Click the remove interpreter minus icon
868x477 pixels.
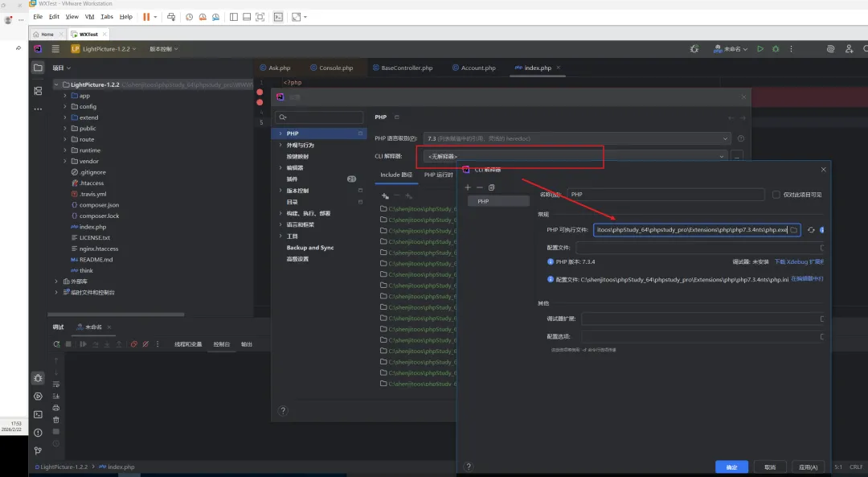pyautogui.click(x=479, y=187)
